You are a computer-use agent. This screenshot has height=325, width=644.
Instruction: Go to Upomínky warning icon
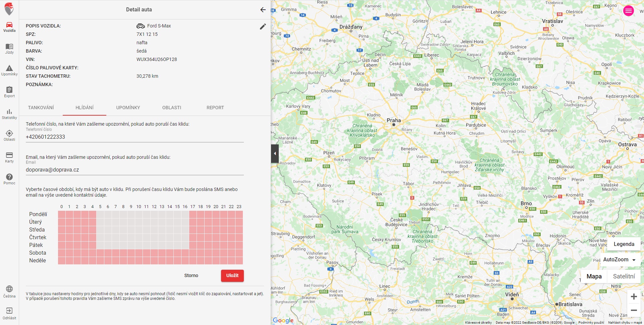(9, 70)
